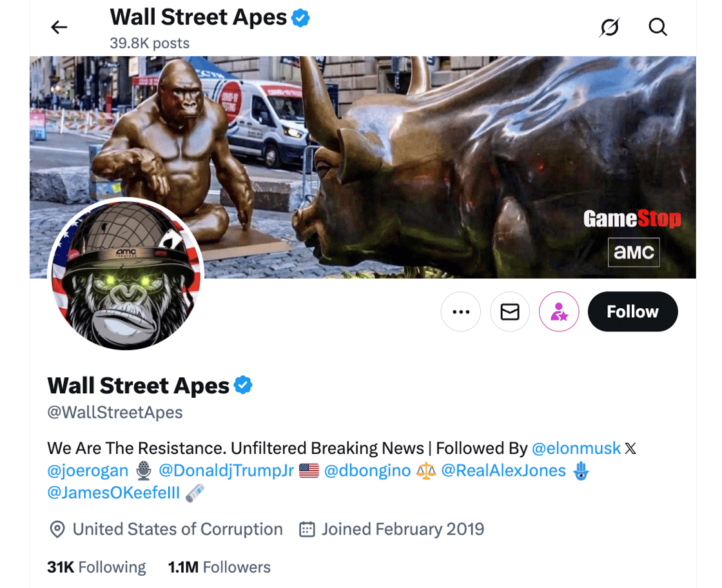View the 31K Following list
The width and height of the screenshot is (722, 588).
95,567
